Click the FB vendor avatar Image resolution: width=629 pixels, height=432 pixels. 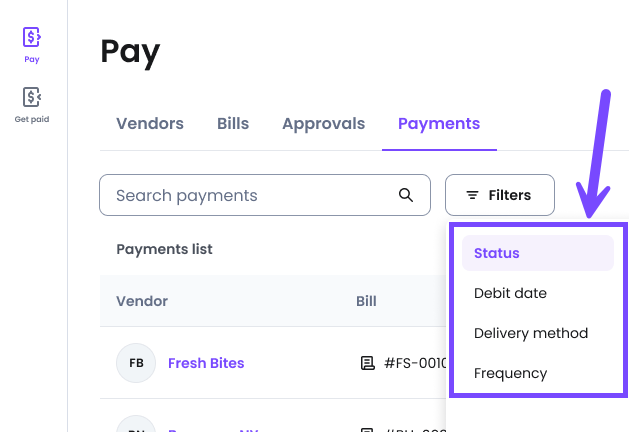136,363
